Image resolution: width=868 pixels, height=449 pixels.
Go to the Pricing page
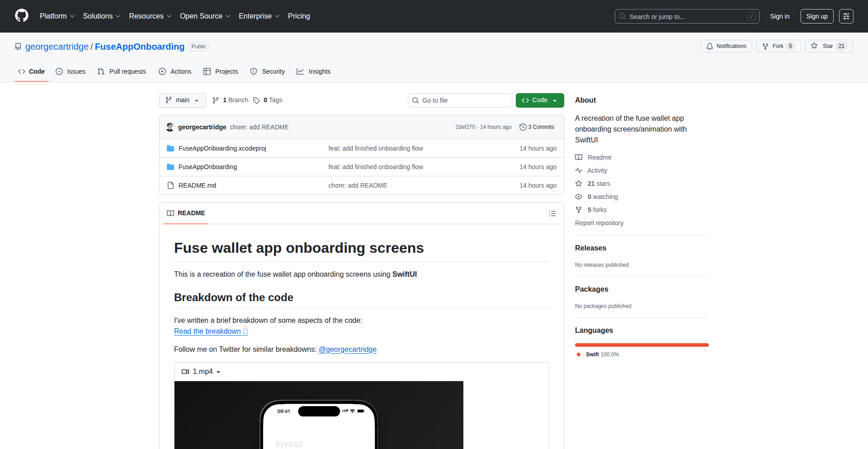coord(299,16)
